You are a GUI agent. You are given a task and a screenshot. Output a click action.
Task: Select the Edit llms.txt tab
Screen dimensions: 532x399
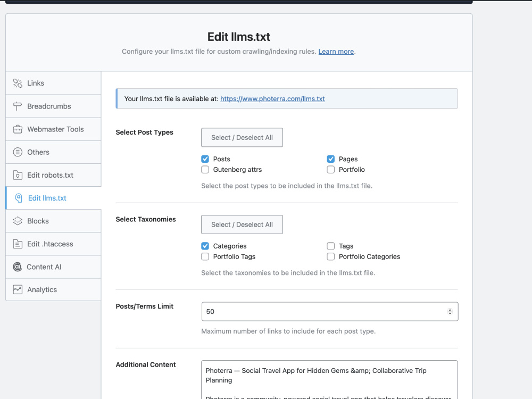pos(53,198)
